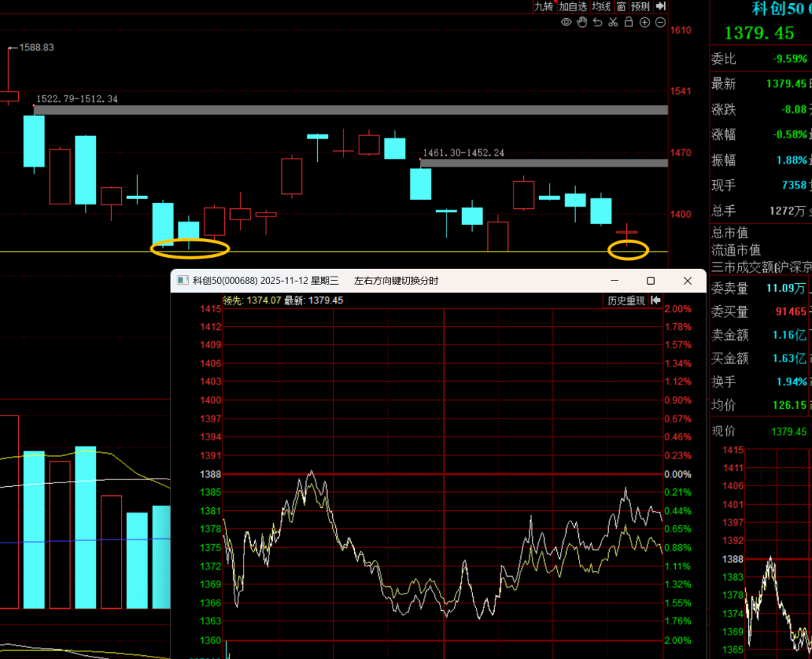Collapse panel using arrow beside 历史重现
812x659 pixels.
coord(656,301)
